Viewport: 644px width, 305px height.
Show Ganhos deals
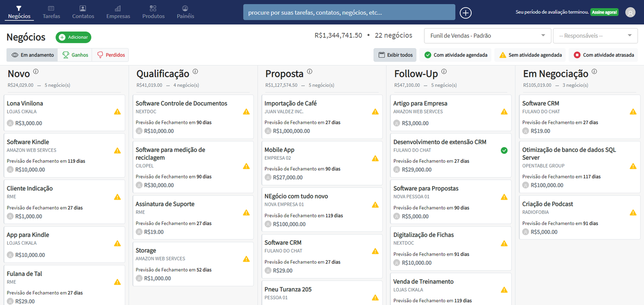[x=75, y=55]
